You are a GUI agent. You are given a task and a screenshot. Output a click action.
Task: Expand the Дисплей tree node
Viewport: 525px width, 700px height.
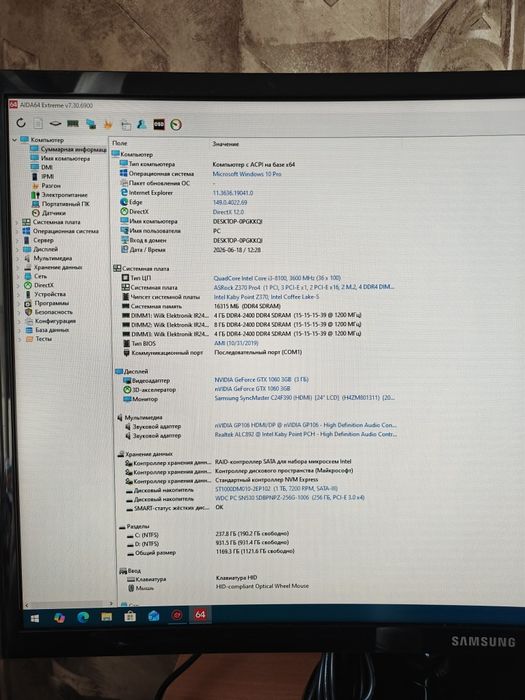click(x=18, y=249)
